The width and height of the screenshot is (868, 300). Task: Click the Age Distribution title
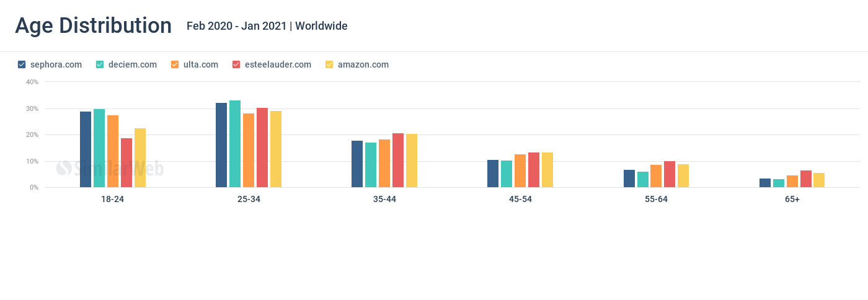coord(94,26)
